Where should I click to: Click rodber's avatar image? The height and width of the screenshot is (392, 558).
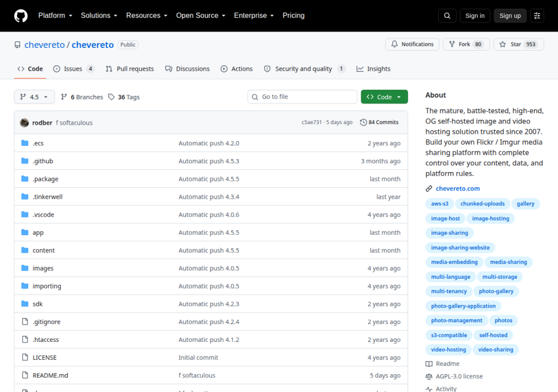click(x=24, y=122)
